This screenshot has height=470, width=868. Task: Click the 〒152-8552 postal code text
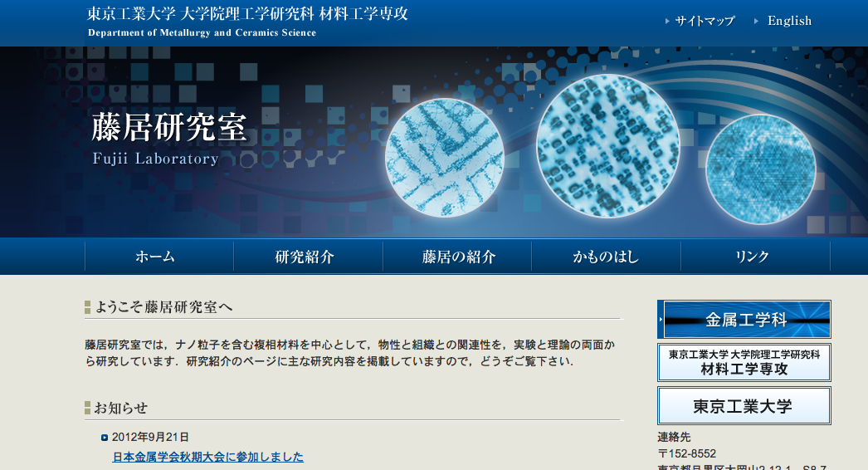[x=687, y=453]
